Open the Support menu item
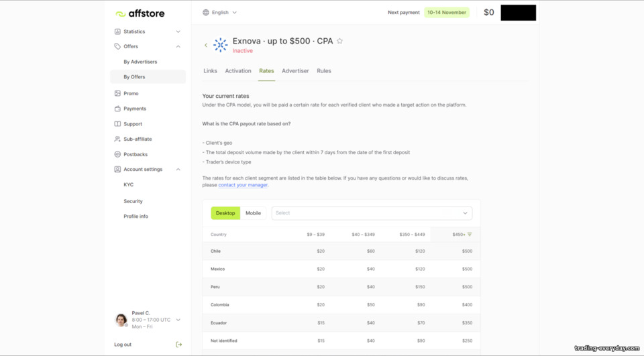Viewport: 644px width, 356px height. pos(133,124)
